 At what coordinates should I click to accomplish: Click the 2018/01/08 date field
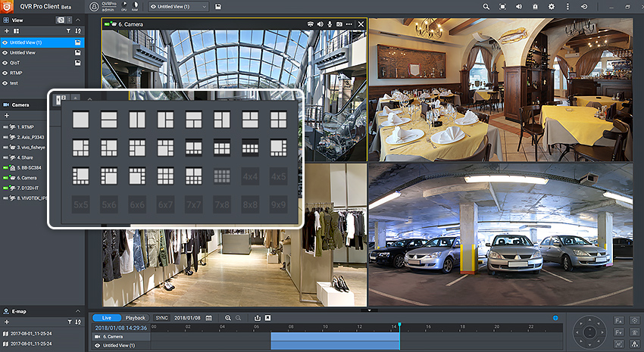tap(186, 318)
